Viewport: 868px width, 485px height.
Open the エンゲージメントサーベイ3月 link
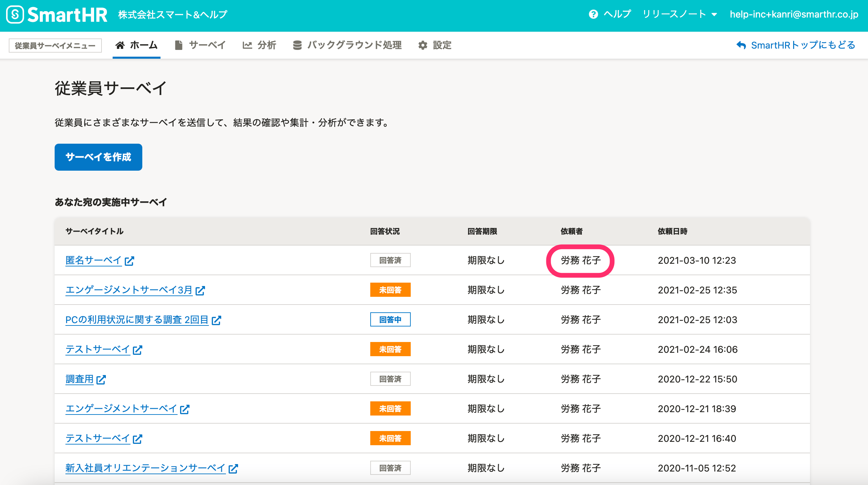point(129,290)
